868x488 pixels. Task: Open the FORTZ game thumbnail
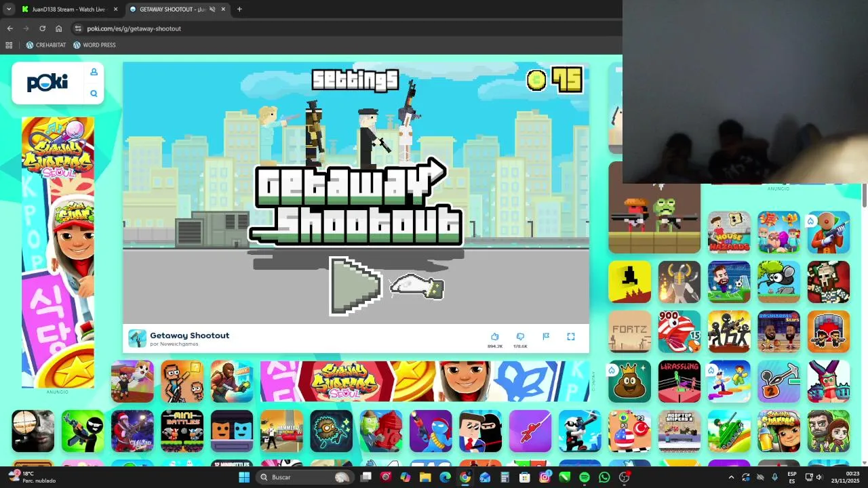[629, 331]
